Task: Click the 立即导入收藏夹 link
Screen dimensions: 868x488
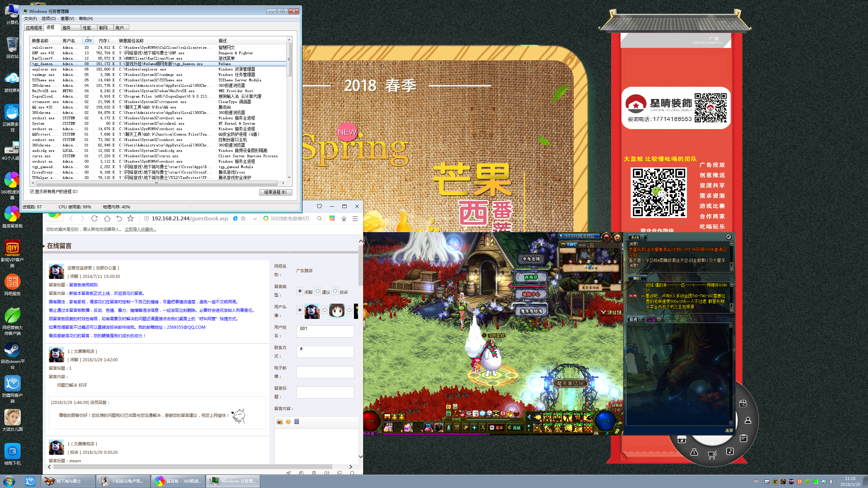Action: (x=140, y=229)
